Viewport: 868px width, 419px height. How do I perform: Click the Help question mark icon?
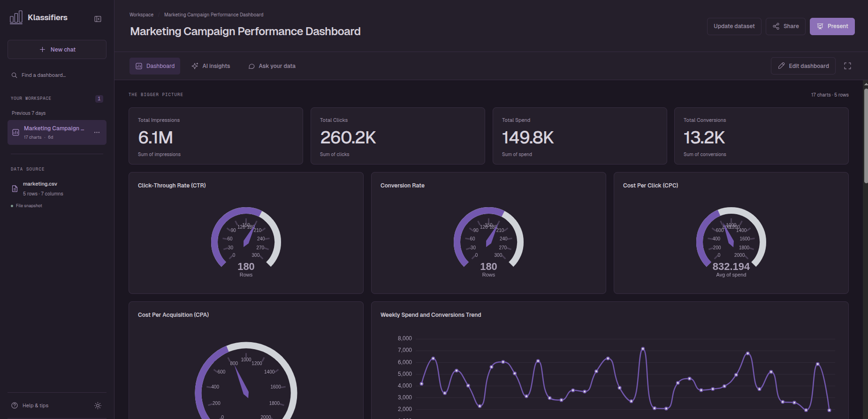(15, 405)
